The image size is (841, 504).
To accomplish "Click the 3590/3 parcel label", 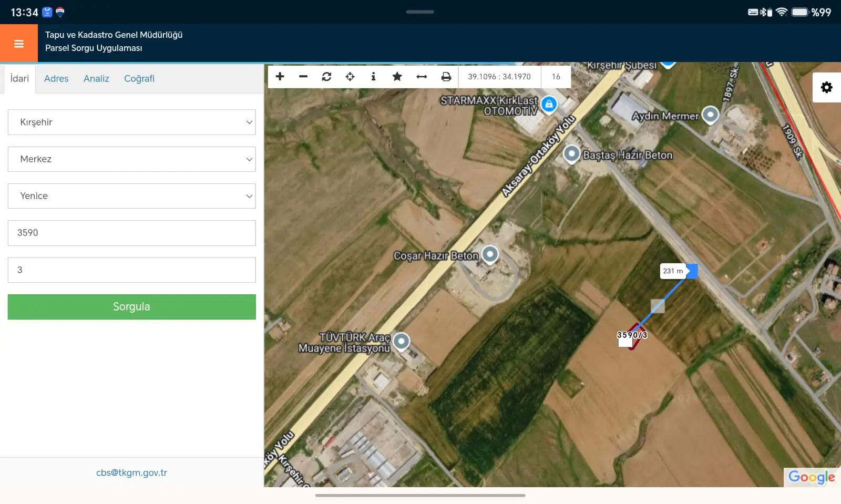I will [632, 335].
